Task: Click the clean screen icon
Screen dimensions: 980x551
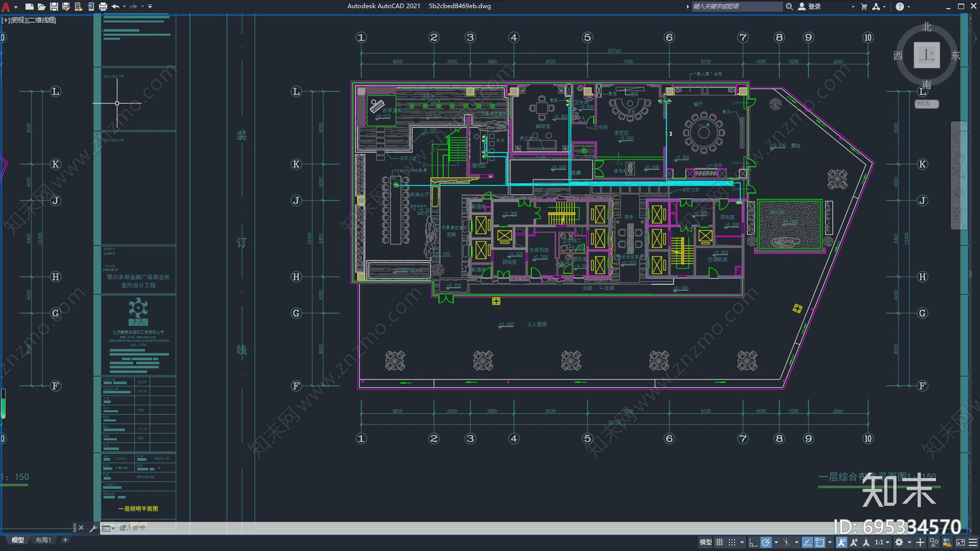Action: click(x=960, y=542)
